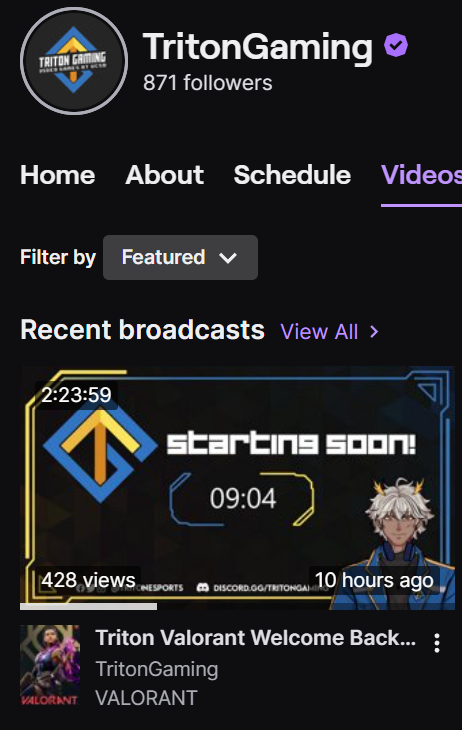
Task: Open the About tab
Action: (x=164, y=175)
